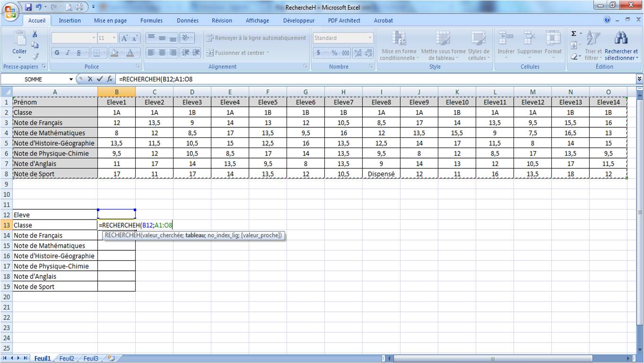Click the AutoSum sigma icon
The image size is (644, 363).
pos(574,34)
